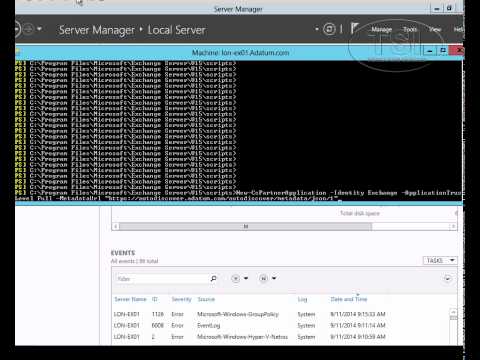
Task: Open the View menu
Action: (x=435, y=29)
